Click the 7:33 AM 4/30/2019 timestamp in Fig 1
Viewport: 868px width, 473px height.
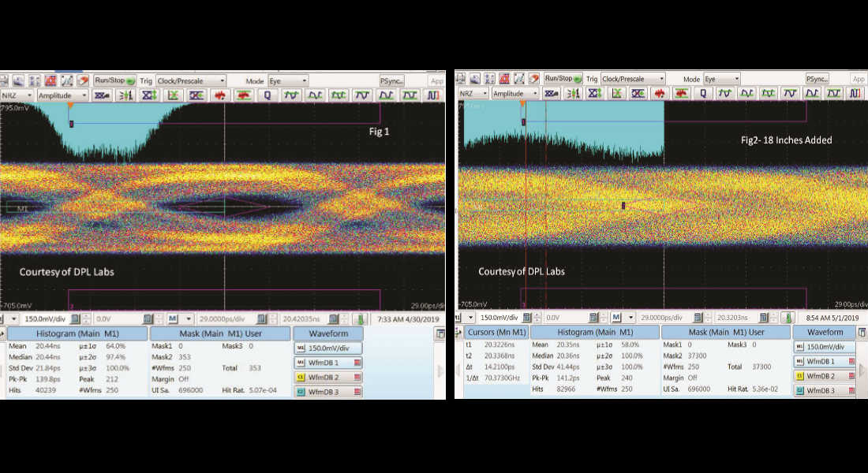[x=408, y=319]
